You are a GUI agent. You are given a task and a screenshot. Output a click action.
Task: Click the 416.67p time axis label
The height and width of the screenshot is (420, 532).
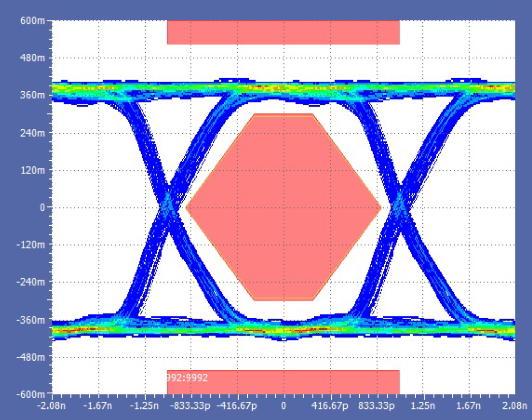(330, 406)
